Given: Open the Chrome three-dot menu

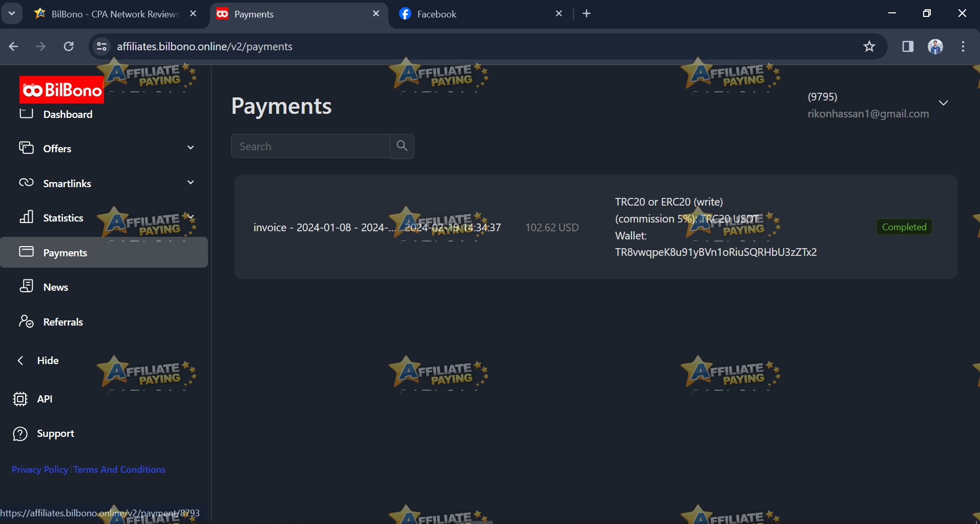Looking at the screenshot, I should pyautogui.click(x=963, y=47).
